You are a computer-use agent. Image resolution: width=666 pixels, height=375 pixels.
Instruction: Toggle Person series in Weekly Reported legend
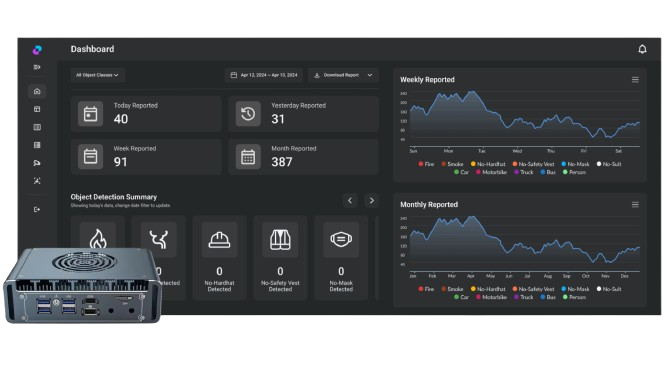point(574,172)
